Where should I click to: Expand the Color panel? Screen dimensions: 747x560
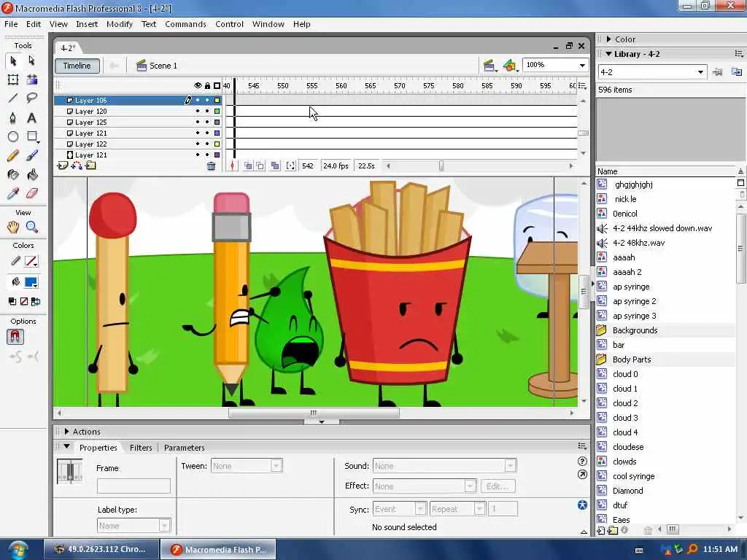609,39
